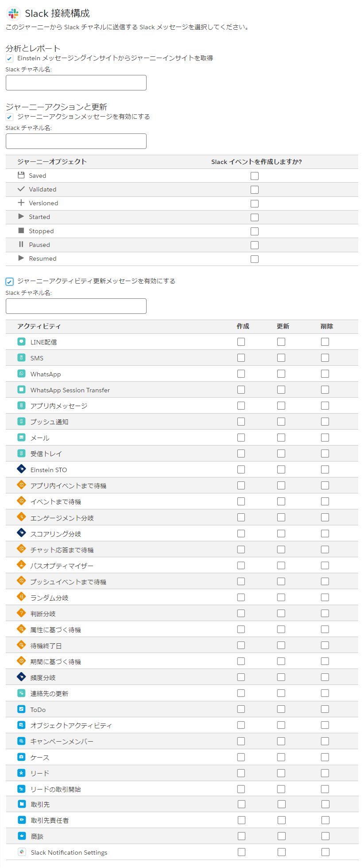Viewport: 364px width, 868px height.
Task: Uncheck ジャーニーアクションメッセージを有効にする checkbox
Action: coord(9,117)
